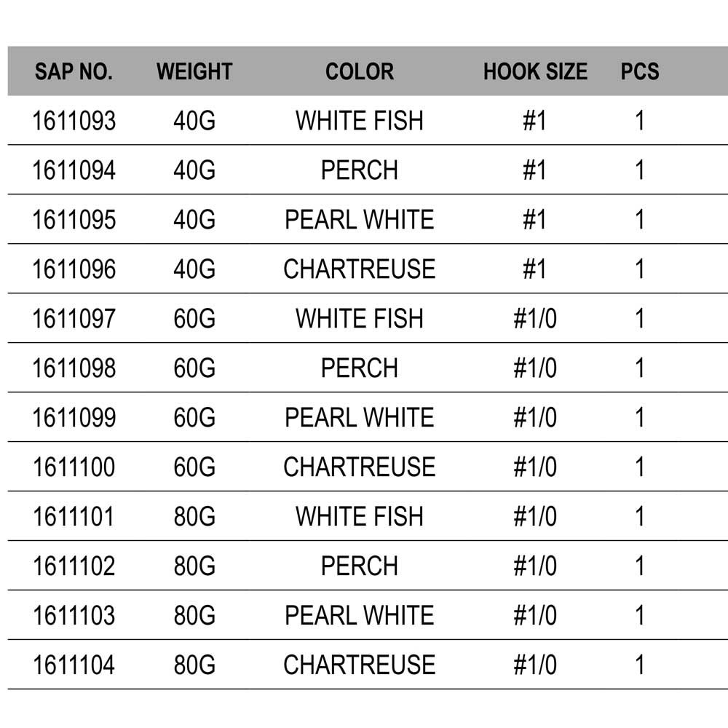The image size is (728, 728).
Task: Click the COLOR column header
Action: [360, 71]
